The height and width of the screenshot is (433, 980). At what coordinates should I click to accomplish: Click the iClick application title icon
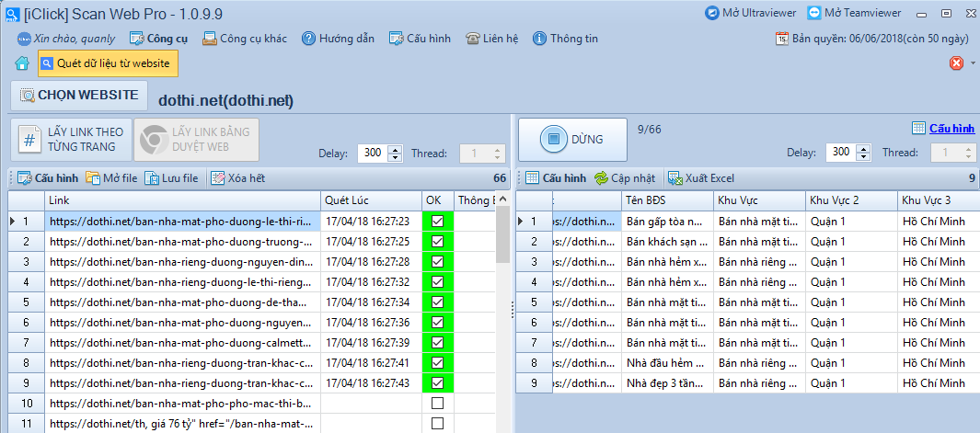pyautogui.click(x=12, y=13)
